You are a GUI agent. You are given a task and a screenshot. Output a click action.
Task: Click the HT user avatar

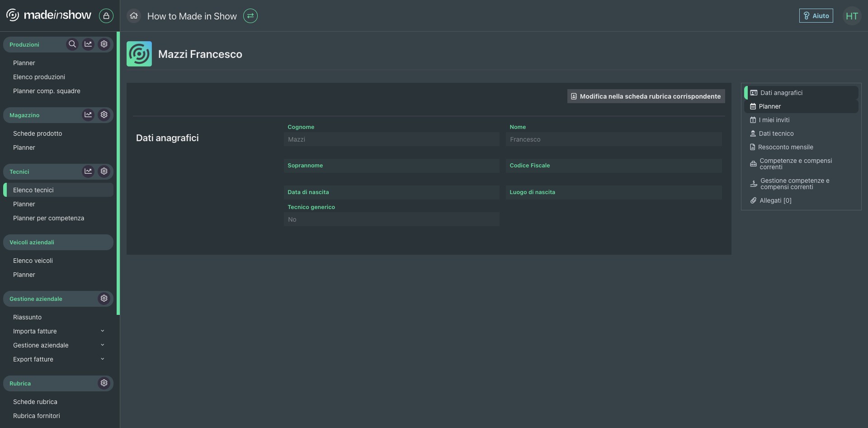852,16
